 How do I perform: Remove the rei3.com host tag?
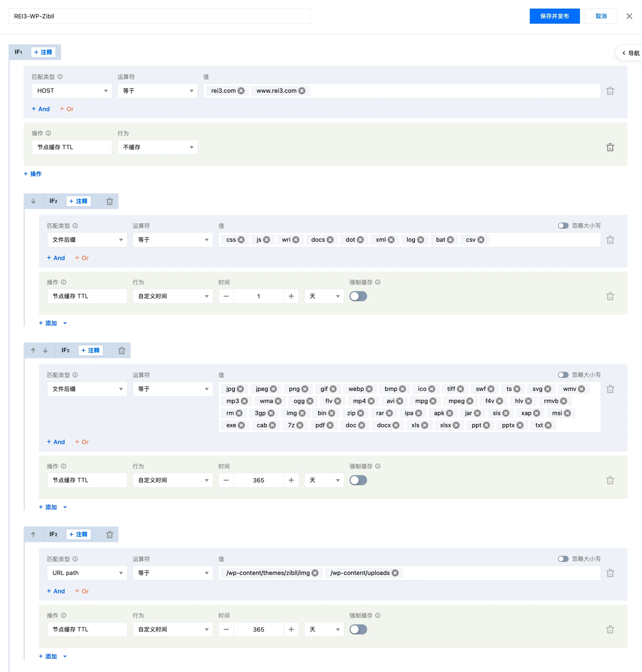pyautogui.click(x=241, y=91)
